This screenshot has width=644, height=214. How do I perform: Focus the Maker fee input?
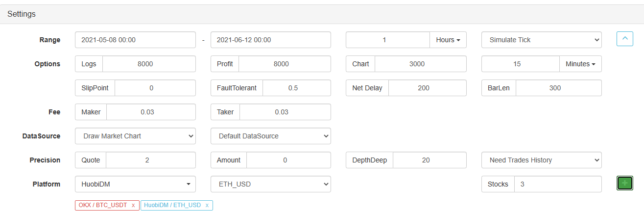click(150, 112)
